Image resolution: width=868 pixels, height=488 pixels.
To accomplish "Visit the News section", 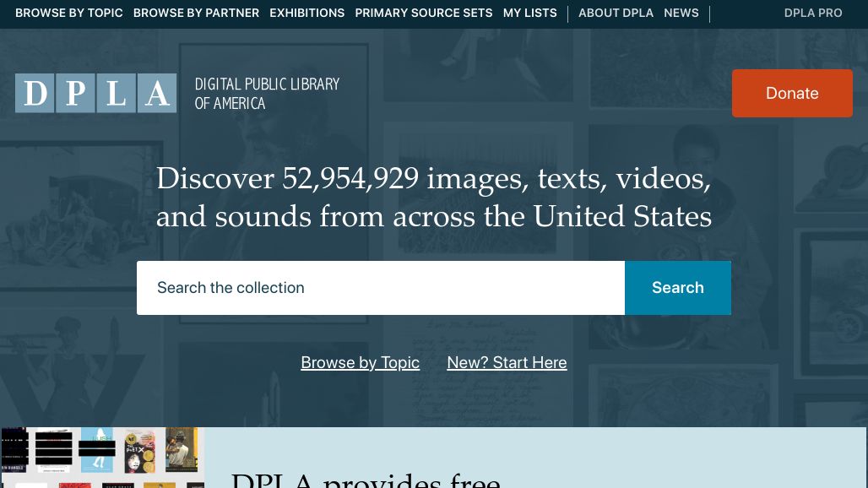I will [681, 13].
